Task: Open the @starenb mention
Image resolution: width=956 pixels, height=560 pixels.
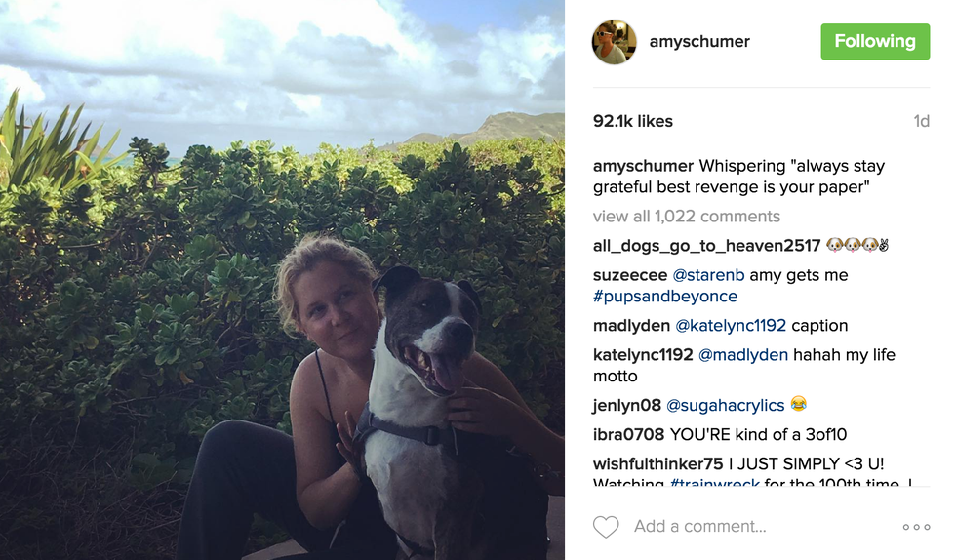Action: tap(708, 275)
